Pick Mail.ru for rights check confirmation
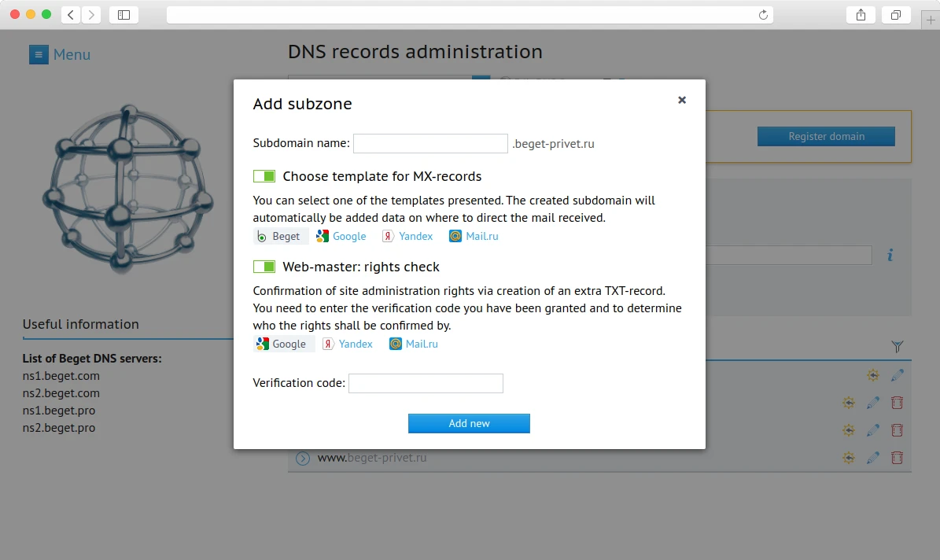Viewport: 940px width, 560px height. [414, 344]
